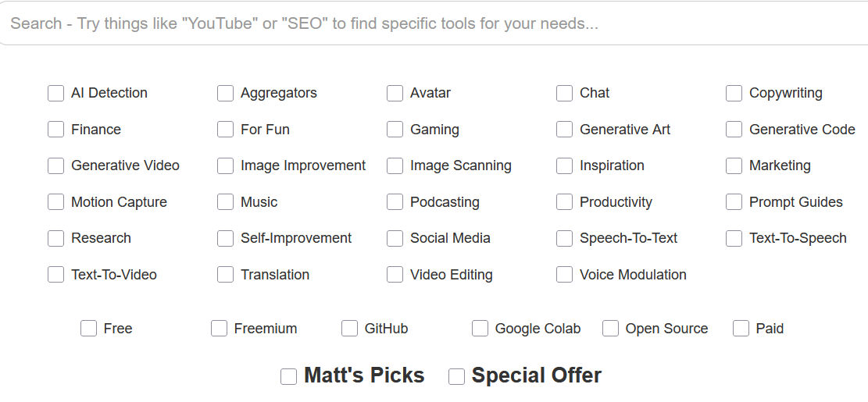Select the Music category checkbox
The image size is (868, 402).
click(x=225, y=202)
